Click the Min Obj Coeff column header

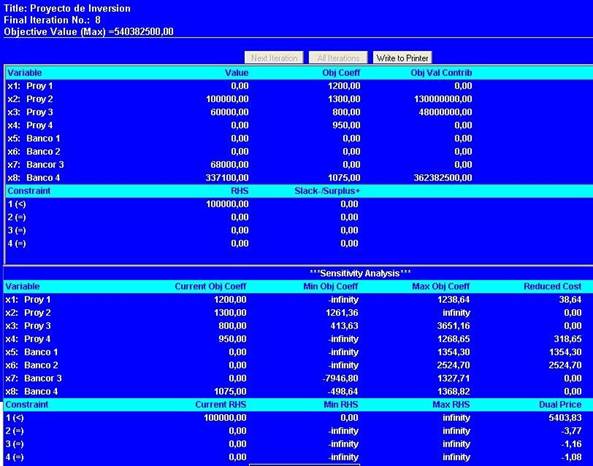331,286
